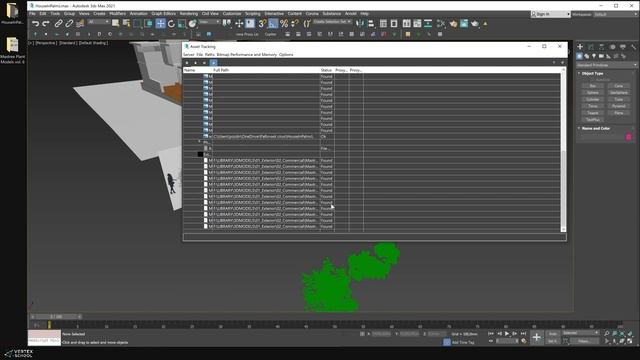Click the Full Path column header
Screen dimensions: 640x360
[265, 70]
